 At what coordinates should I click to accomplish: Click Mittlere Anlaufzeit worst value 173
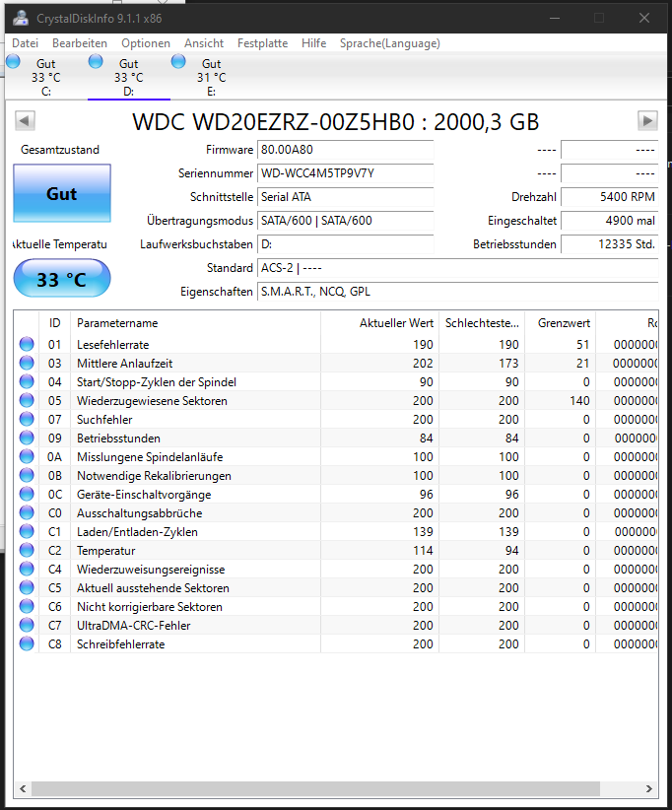pos(508,364)
